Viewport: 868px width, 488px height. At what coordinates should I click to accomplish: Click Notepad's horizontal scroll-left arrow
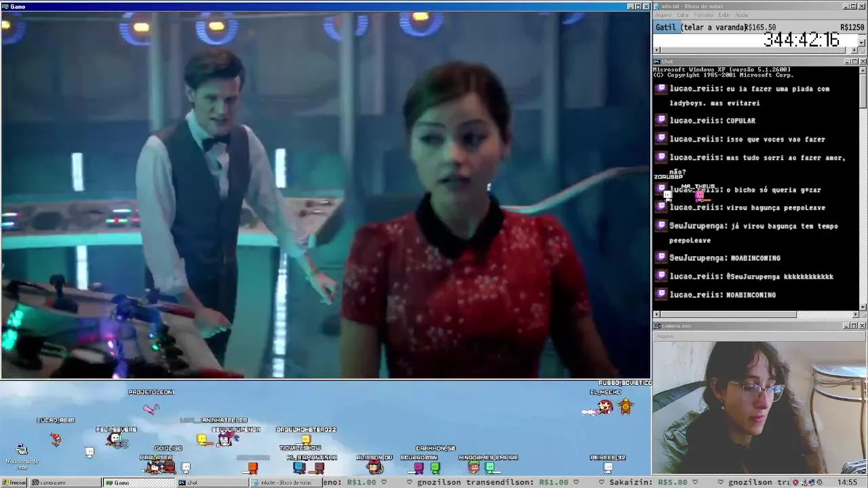pos(657,50)
